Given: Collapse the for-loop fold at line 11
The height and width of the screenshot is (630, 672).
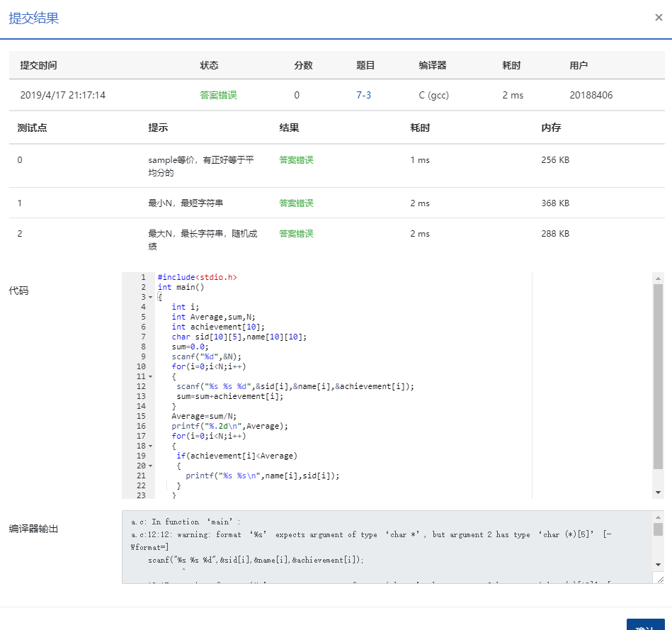Looking at the screenshot, I should pos(150,377).
